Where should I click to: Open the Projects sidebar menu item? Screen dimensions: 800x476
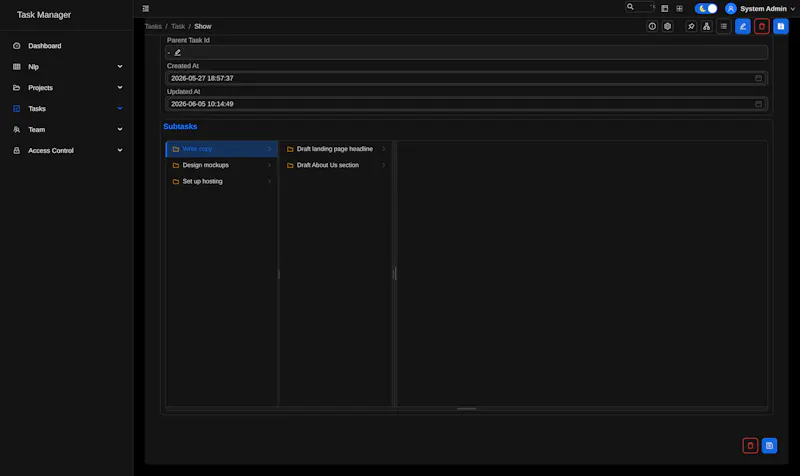pos(67,88)
